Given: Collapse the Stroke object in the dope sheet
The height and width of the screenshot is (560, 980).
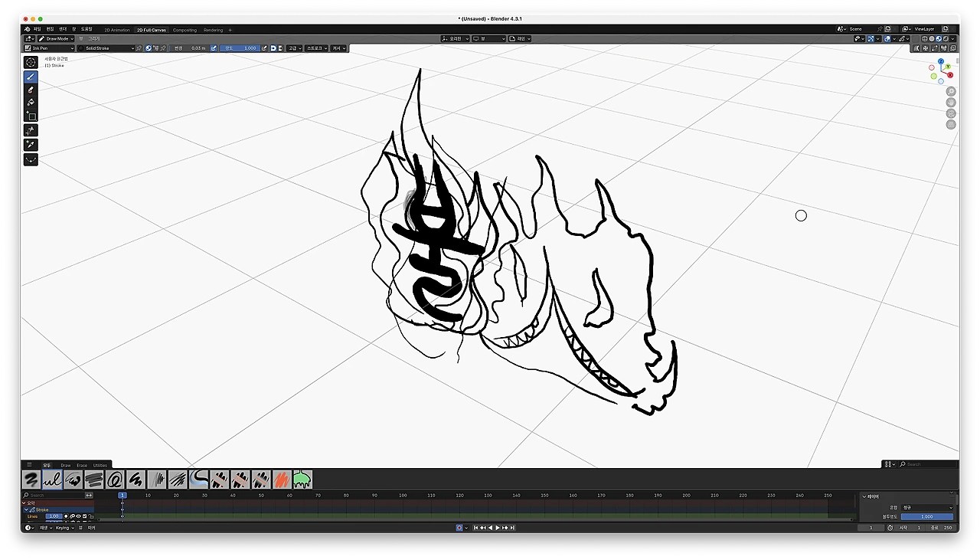Looking at the screenshot, I should point(26,509).
